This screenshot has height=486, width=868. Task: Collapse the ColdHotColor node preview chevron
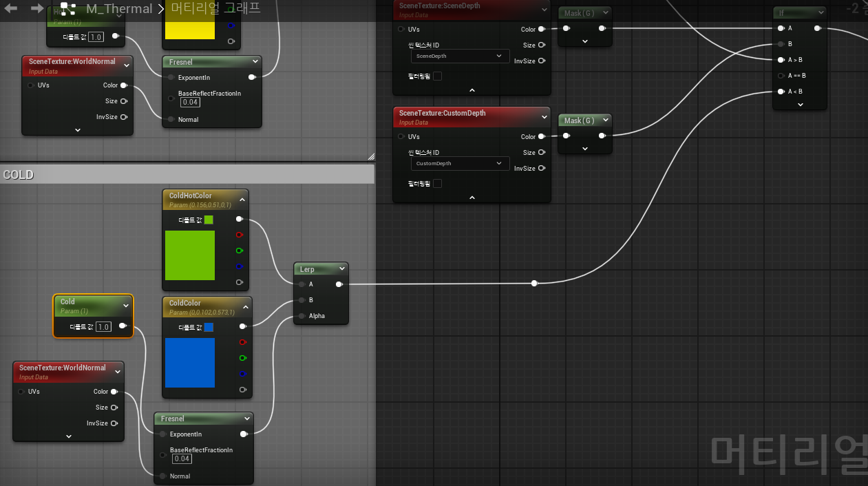pyautogui.click(x=242, y=199)
